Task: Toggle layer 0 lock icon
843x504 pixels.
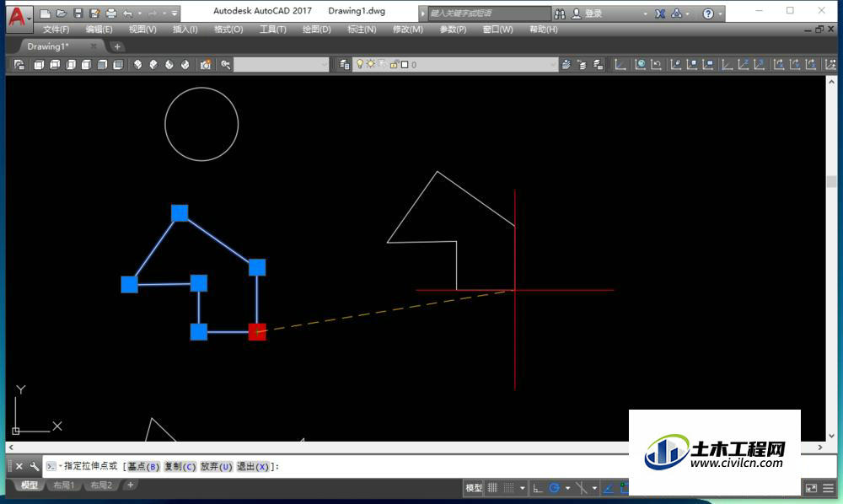Action: point(394,65)
